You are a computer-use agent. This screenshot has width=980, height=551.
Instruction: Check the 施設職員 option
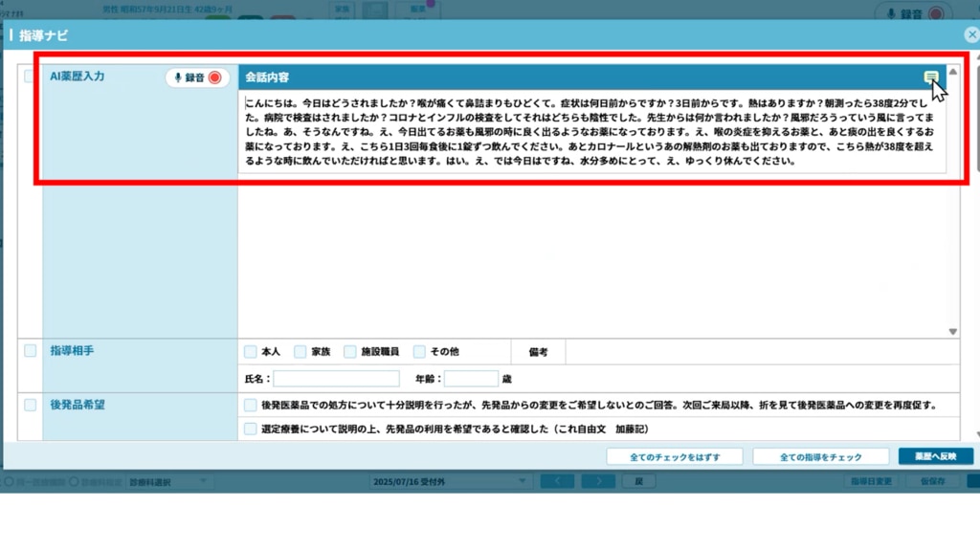pyautogui.click(x=350, y=352)
